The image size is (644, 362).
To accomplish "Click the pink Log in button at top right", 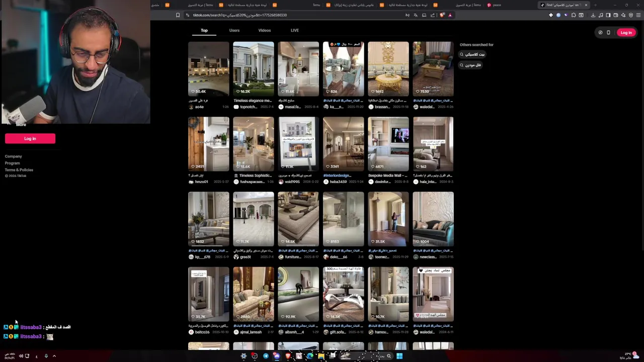I will pos(626,33).
